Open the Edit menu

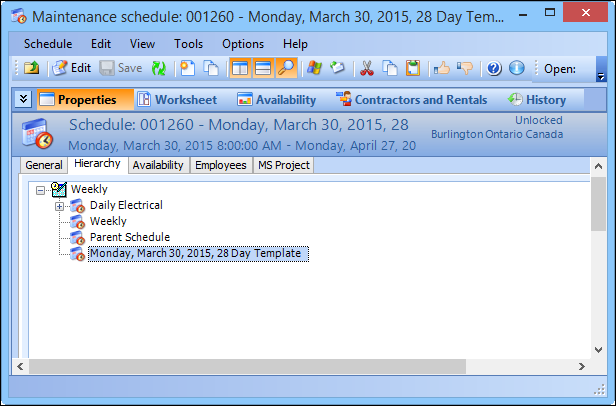pyautogui.click(x=101, y=44)
